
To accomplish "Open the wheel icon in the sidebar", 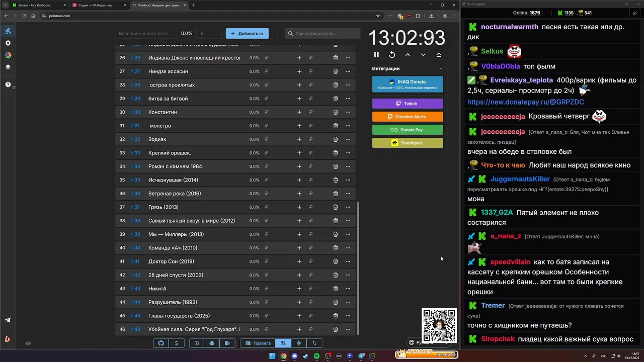I will (8, 55).
